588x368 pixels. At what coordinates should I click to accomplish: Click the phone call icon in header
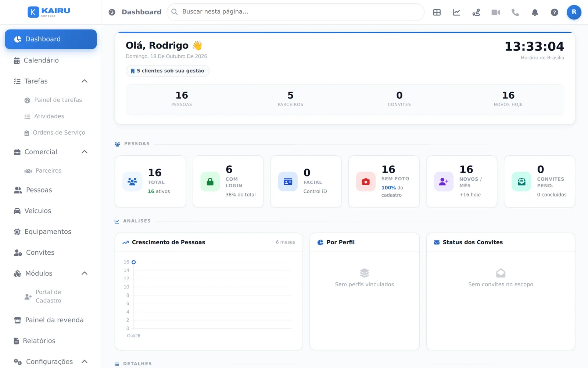(515, 12)
